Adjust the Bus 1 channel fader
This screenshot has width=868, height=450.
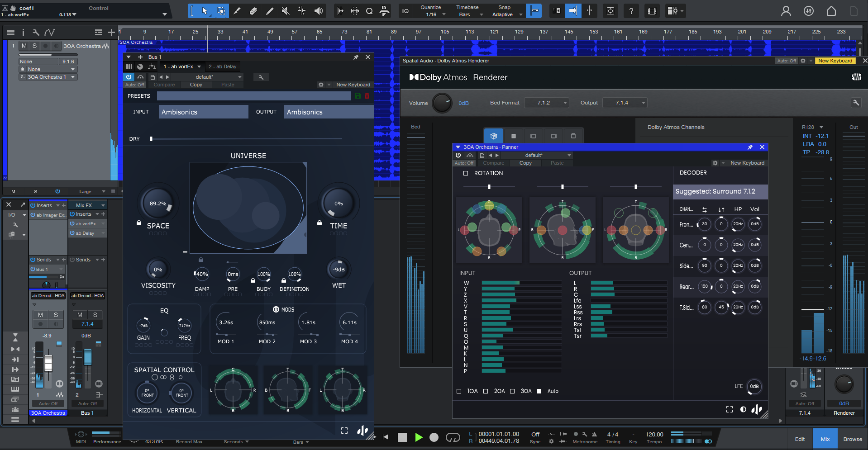click(87, 357)
